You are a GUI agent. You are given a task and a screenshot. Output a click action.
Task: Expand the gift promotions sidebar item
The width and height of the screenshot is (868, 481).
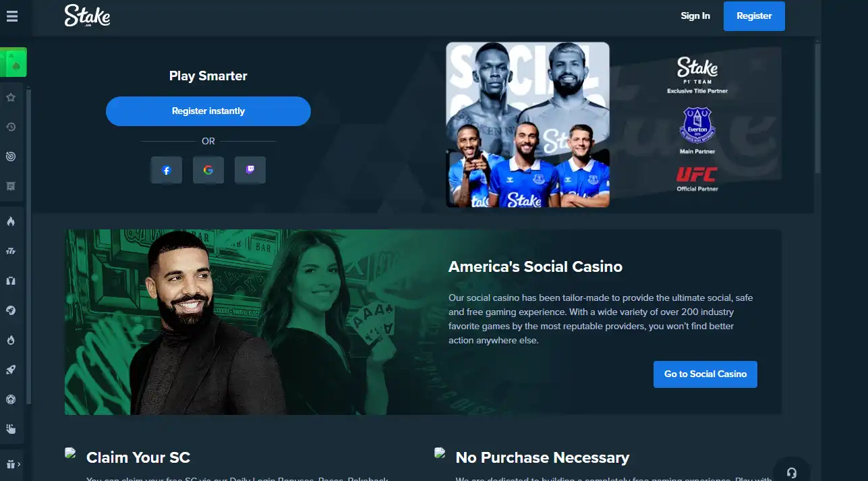(x=12, y=464)
